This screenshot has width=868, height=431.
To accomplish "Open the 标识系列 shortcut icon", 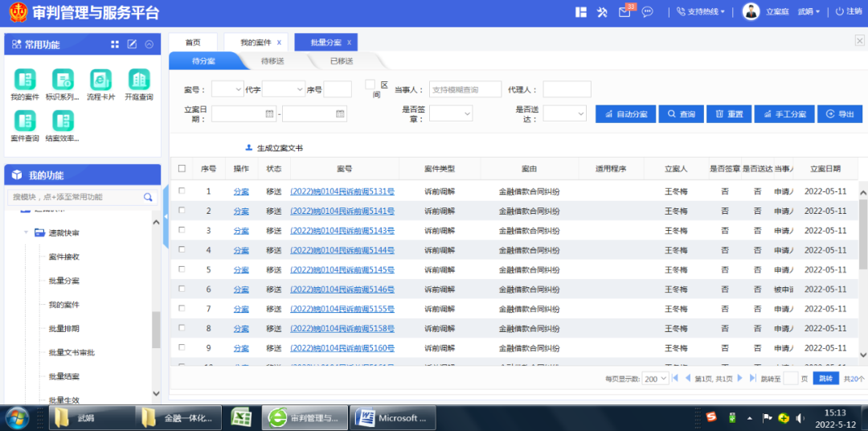I will pyautogui.click(x=63, y=80).
